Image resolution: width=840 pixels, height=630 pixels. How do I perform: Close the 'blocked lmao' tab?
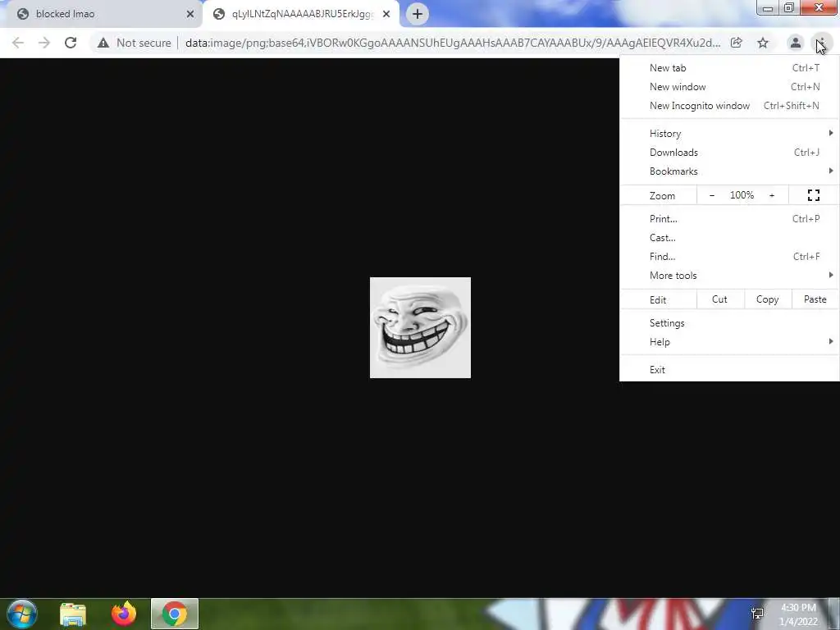point(190,14)
